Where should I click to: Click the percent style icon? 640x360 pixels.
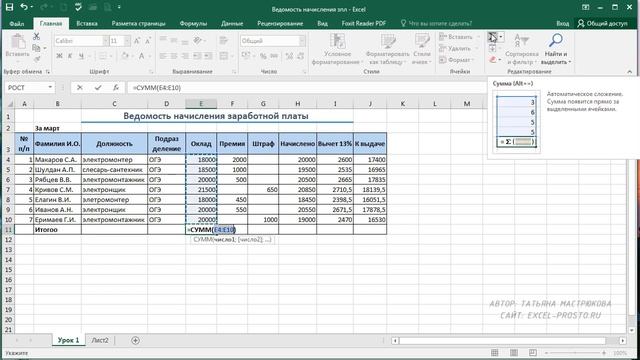point(263,56)
